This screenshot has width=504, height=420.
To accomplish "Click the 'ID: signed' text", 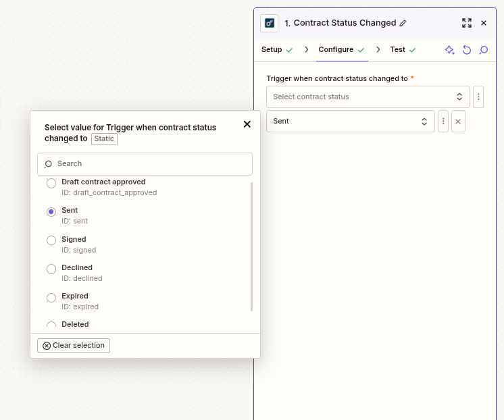I will pyautogui.click(x=79, y=250).
